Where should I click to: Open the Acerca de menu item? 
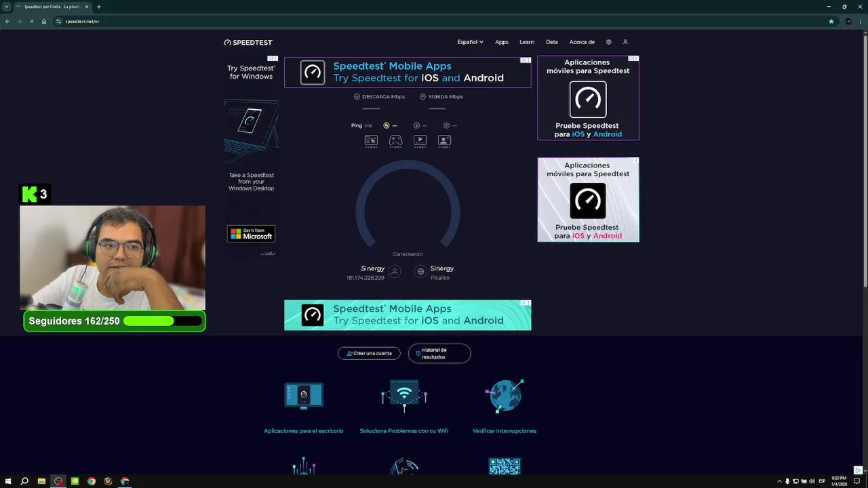pyautogui.click(x=582, y=42)
